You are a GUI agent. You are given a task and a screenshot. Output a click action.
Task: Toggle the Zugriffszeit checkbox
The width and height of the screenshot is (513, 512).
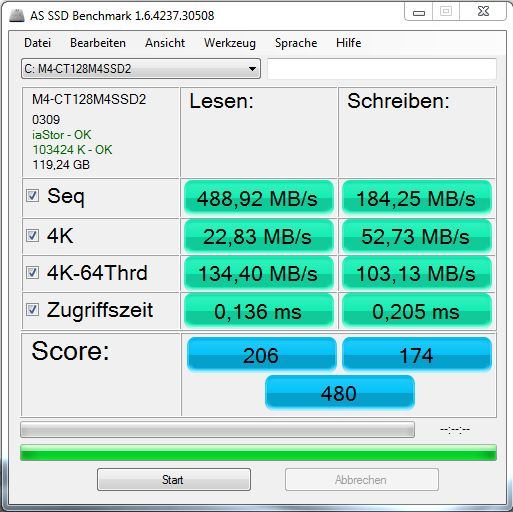[32, 309]
